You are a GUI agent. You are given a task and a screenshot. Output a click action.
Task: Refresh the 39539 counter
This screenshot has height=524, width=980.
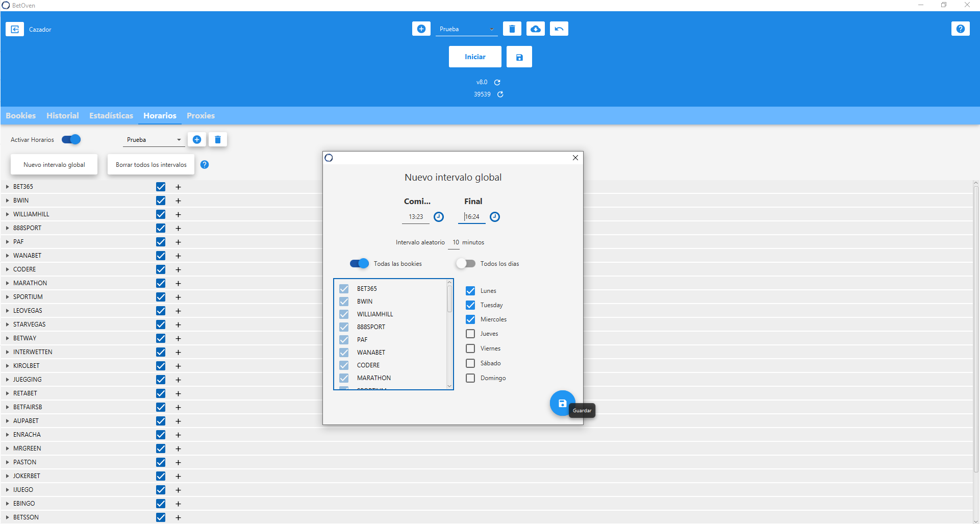coord(500,94)
